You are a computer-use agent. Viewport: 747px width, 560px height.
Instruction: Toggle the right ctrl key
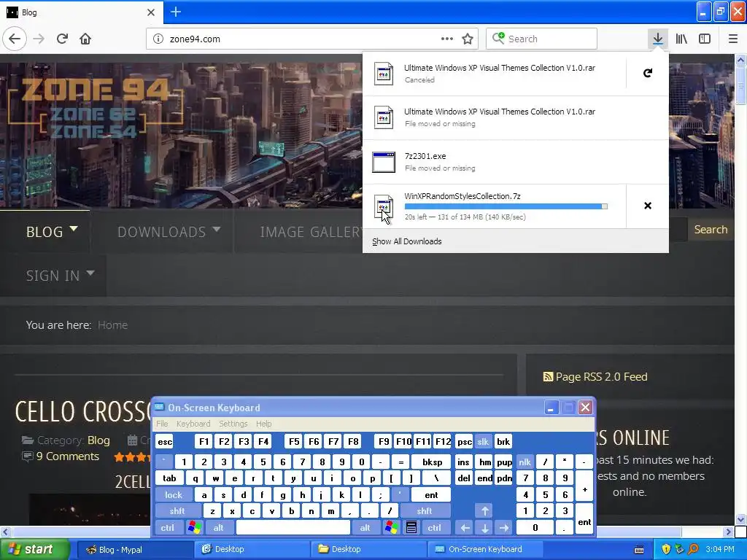pos(434,528)
